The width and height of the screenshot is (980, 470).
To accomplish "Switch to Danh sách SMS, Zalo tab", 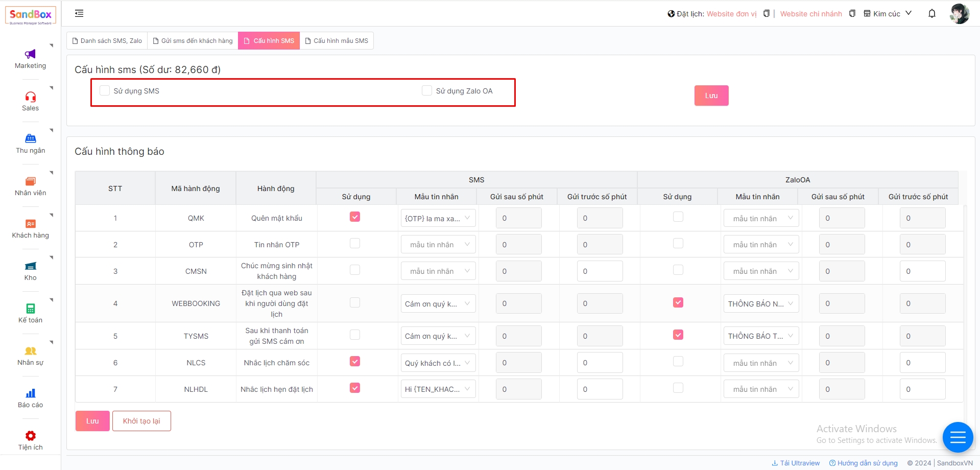I will click(x=107, y=41).
